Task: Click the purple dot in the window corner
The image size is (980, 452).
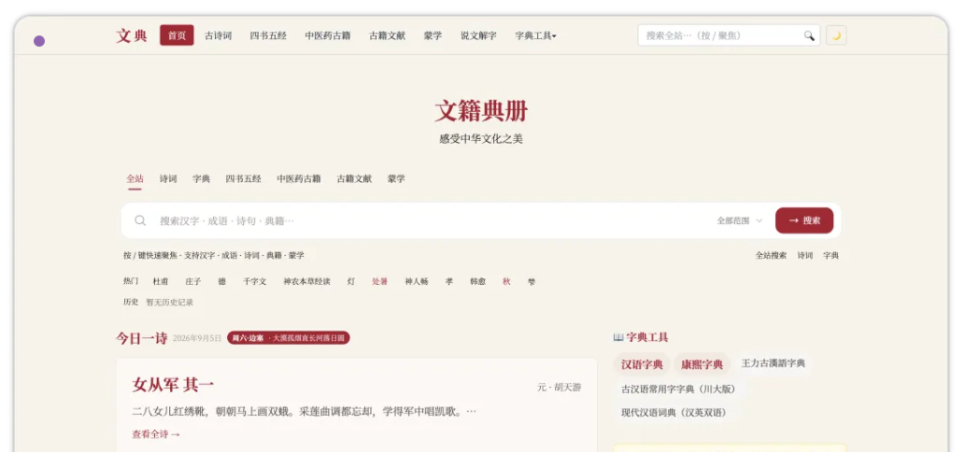Action: 39,41
